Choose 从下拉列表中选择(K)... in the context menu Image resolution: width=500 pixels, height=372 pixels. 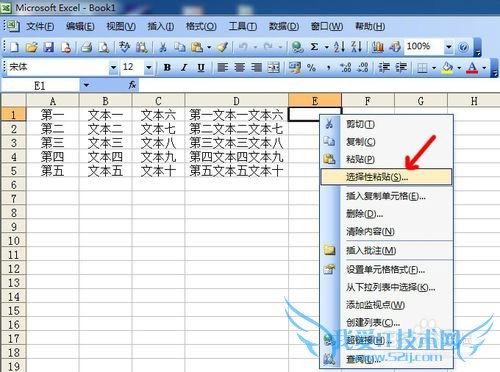pyautogui.click(x=386, y=287)
